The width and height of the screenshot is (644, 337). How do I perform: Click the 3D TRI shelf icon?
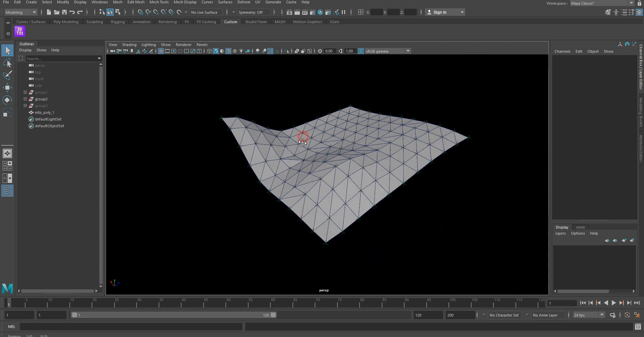point(20,31)
